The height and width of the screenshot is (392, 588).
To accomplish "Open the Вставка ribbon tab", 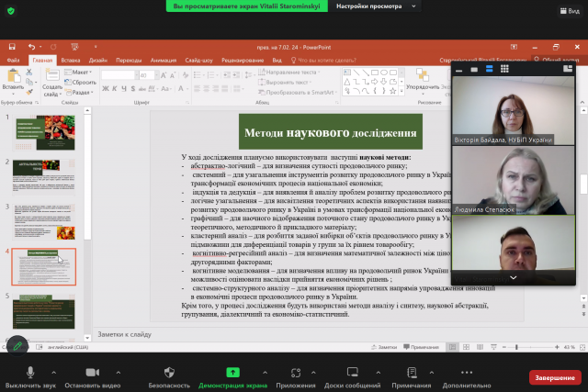I will (69, 61).
